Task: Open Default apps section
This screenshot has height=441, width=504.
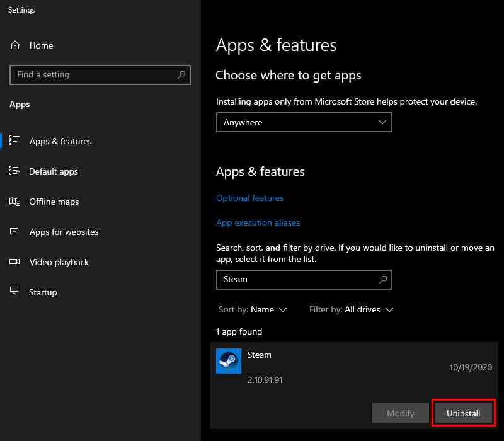Action: pos(54,171)
